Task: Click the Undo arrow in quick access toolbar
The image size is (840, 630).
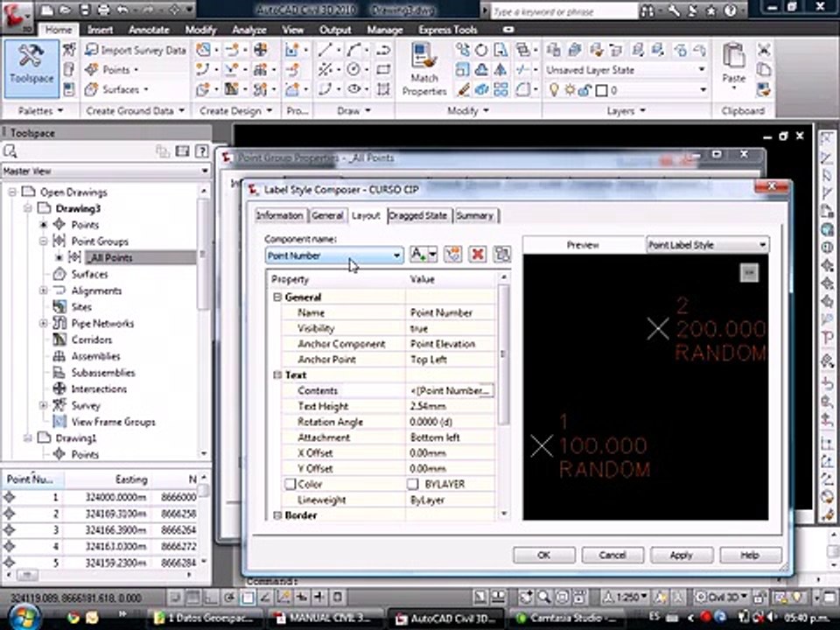Action: [122, 10]
